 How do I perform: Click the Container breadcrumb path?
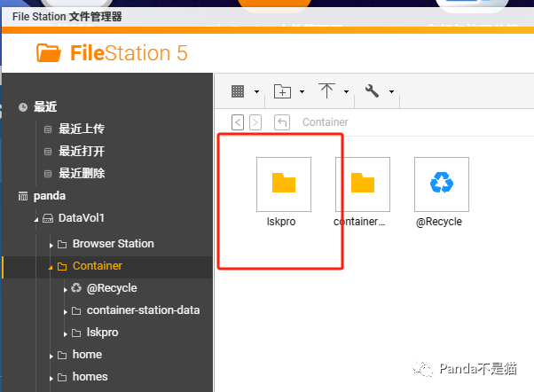(326, 122)
